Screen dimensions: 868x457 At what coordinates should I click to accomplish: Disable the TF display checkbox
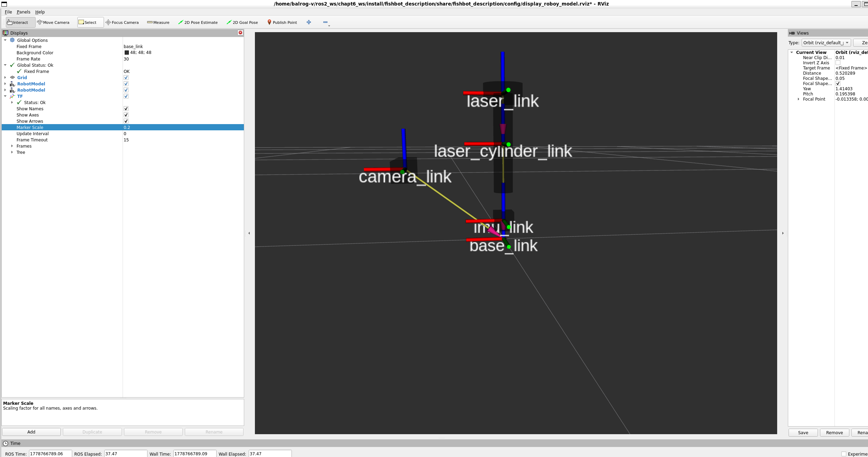tap(126, 96)
